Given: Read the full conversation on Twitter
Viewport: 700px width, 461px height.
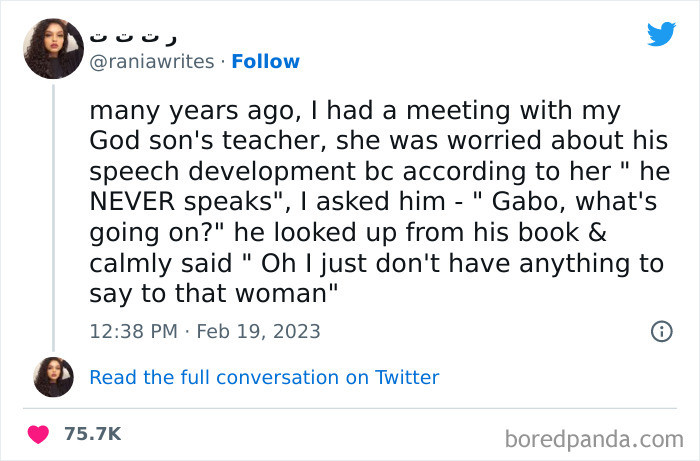Looking at the screenshot, I should click(x=264, y=377).
